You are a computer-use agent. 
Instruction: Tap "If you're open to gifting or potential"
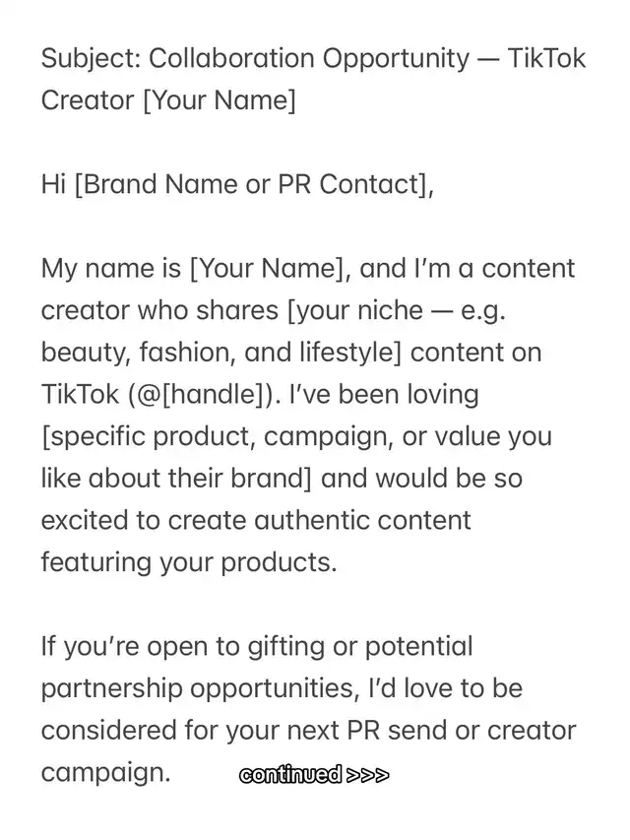click(256, 647)
